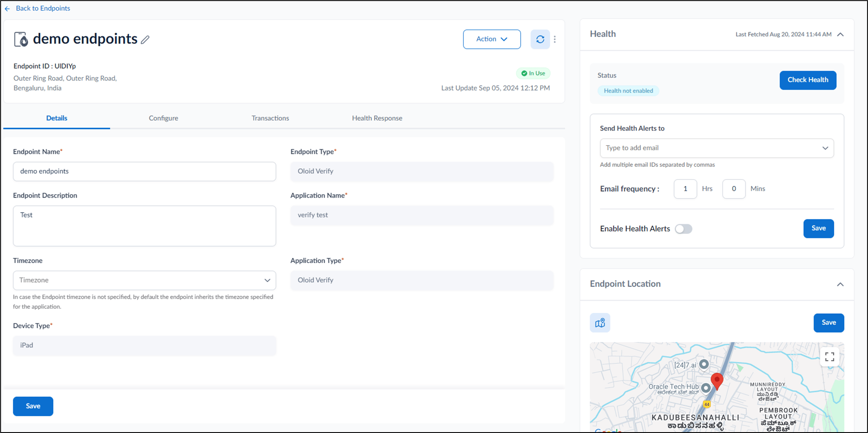
Task: Open the Transactions tab
Action: 270,118
